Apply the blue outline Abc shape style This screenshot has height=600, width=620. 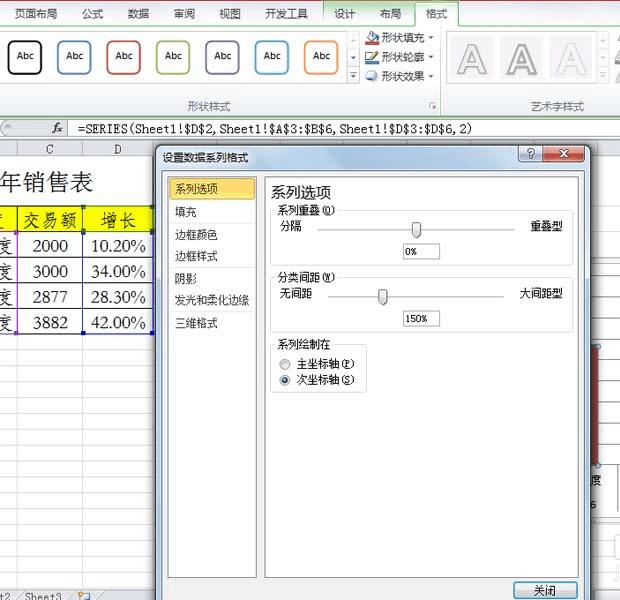(74, 57)
